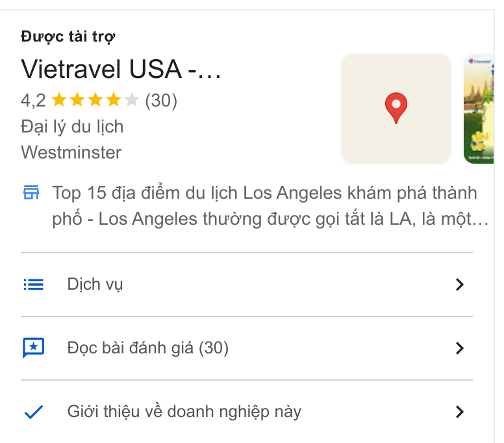Screen dimensions: 504x443
Task: Click the blue list icon beside Dịch vụ
Action: (33, 285)
